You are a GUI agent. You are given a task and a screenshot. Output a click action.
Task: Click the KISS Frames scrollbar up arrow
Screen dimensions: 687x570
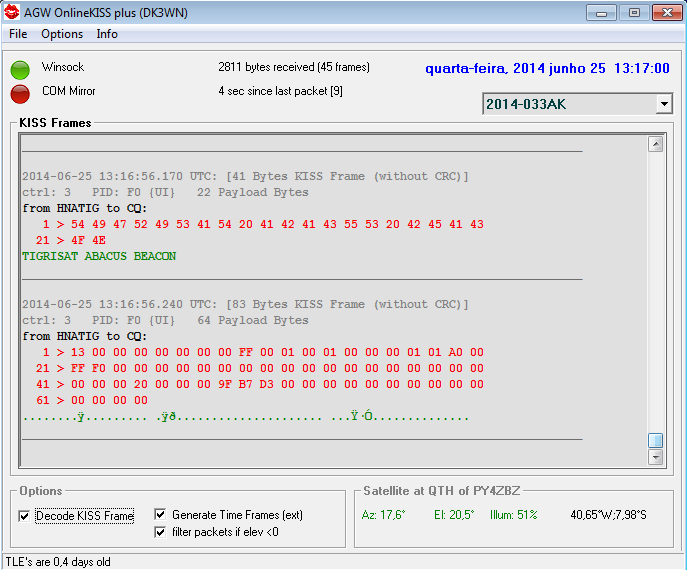click(655, 144)
